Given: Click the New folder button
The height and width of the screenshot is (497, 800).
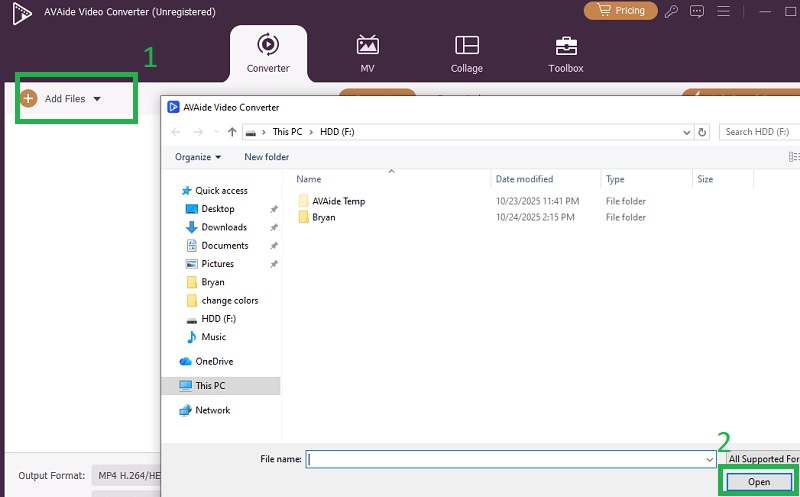Looking at the screenshot, I should 266,157.
